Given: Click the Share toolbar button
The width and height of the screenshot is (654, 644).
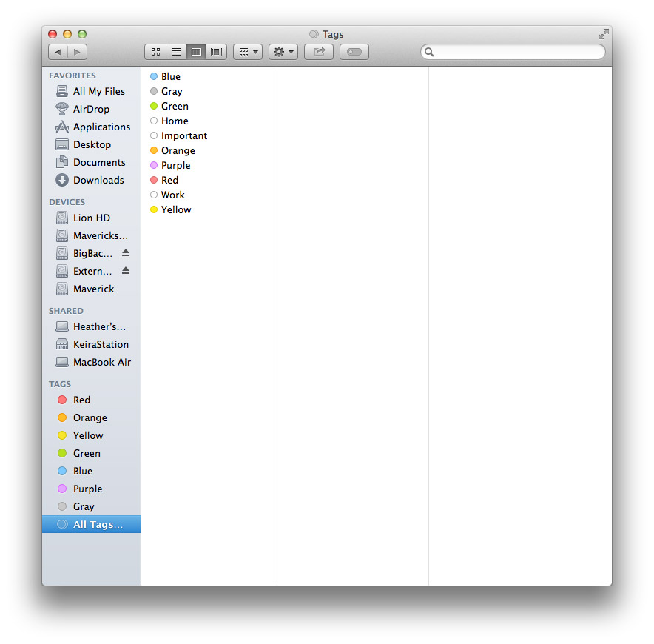Looking at the screenshot, I should 319,52.
